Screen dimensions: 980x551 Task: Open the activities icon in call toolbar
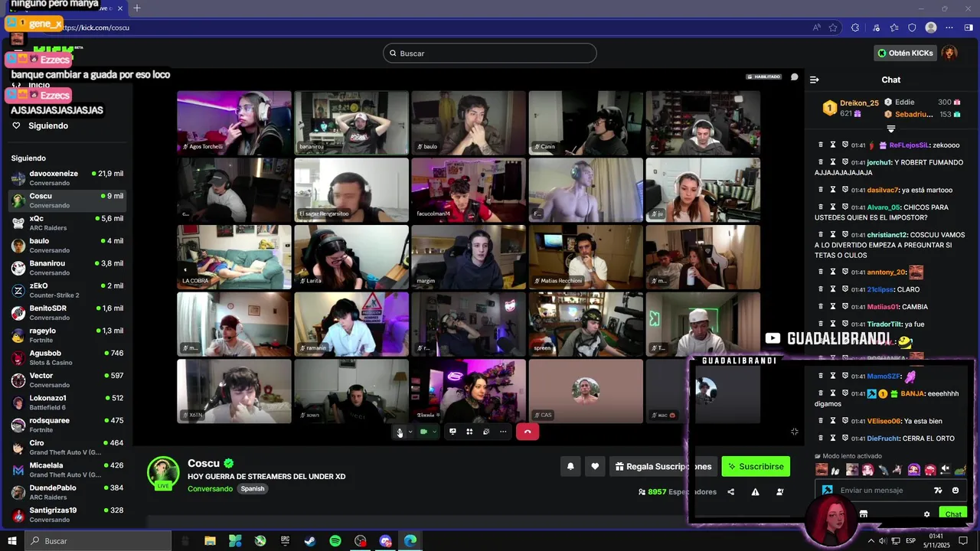(486, 432)
